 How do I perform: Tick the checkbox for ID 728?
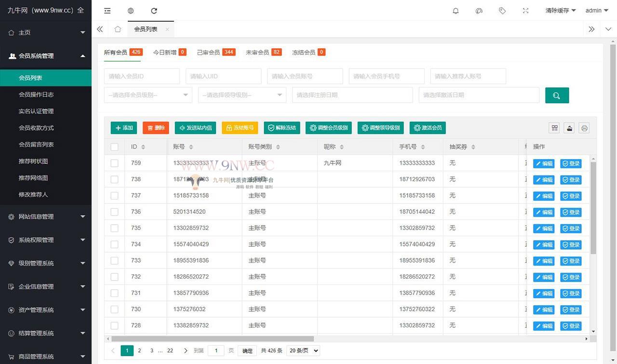114,325
